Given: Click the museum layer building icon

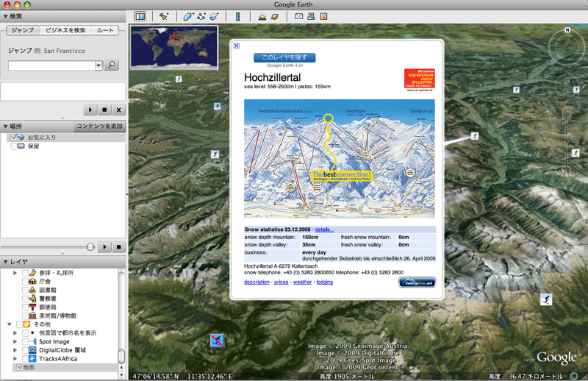Looking at the screenshot, I should tap(32, 316).
